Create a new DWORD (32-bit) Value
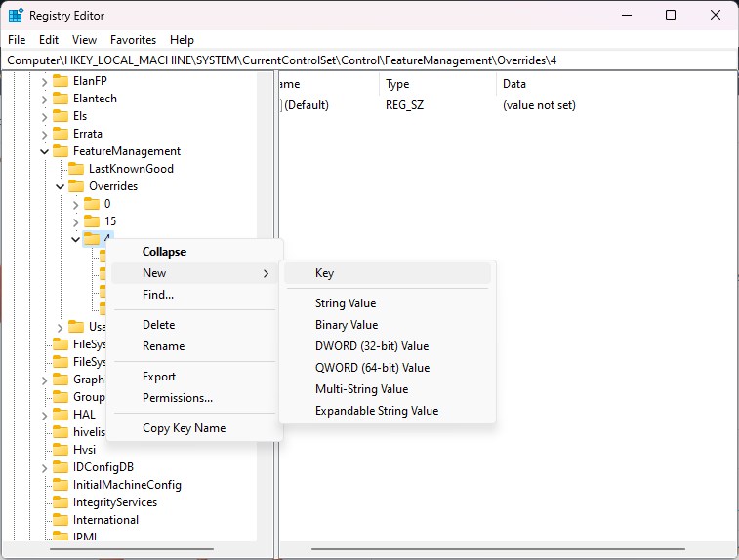The height and width of the screenshot is (560, 739). click(388, 346)
